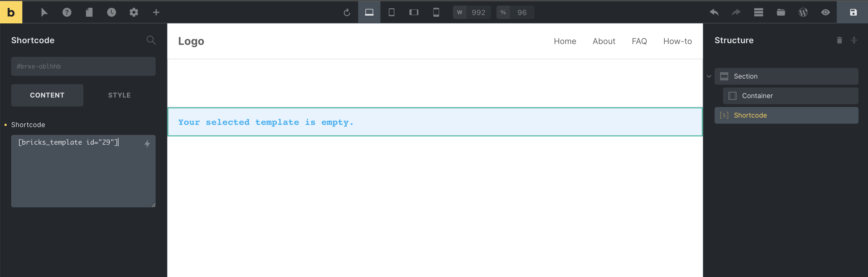Click the collapse all structure icon
868x277 pixels.
click(854, 40)
